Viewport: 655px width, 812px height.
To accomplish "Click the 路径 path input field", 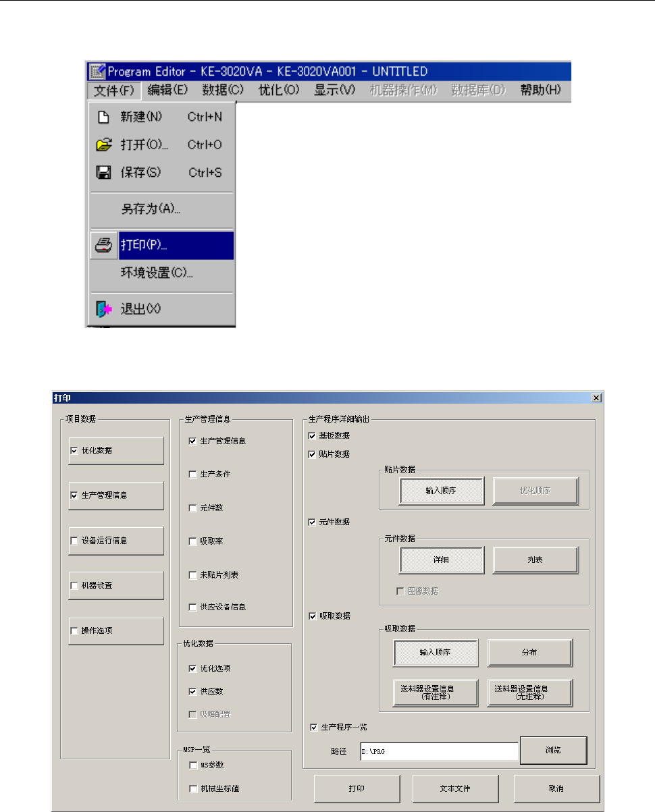I will (438, 751).
